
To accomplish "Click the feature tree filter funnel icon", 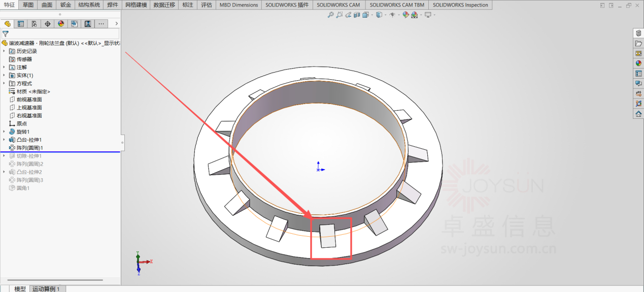I will pos(6,34).
